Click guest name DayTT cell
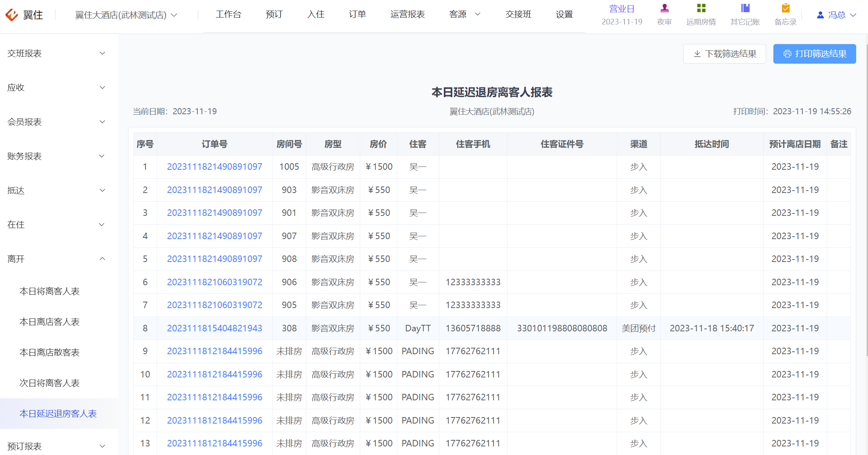868x455 pixels. click(x=418, y=328)
